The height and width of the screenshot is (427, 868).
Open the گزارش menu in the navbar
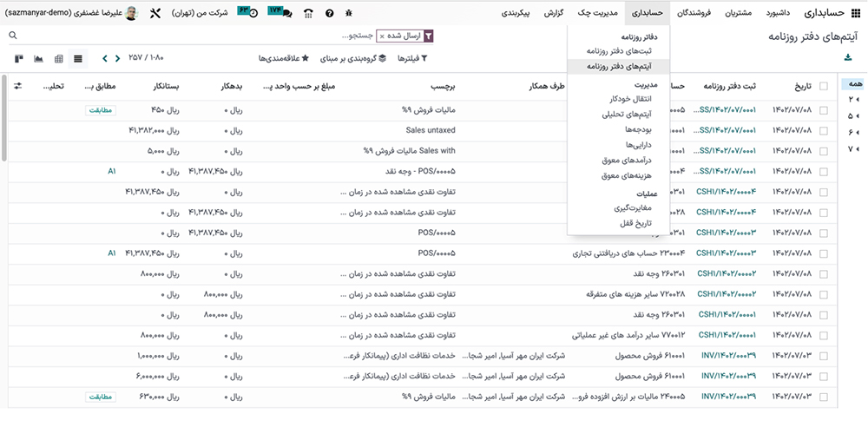556,13
